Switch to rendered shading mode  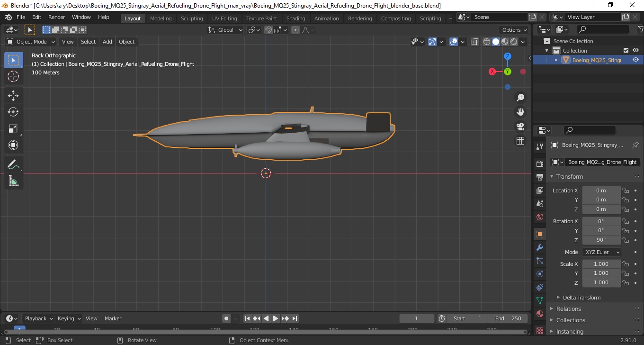tap(514, 42)
